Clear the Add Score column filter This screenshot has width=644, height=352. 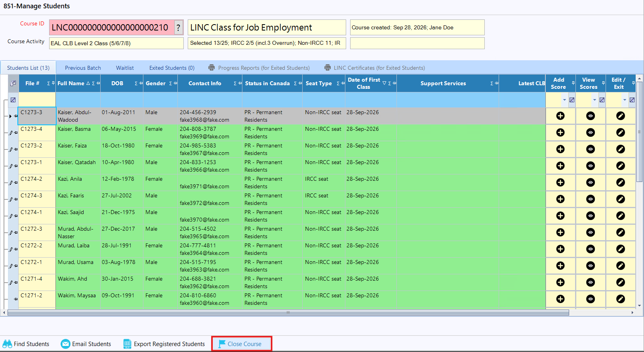572,100
